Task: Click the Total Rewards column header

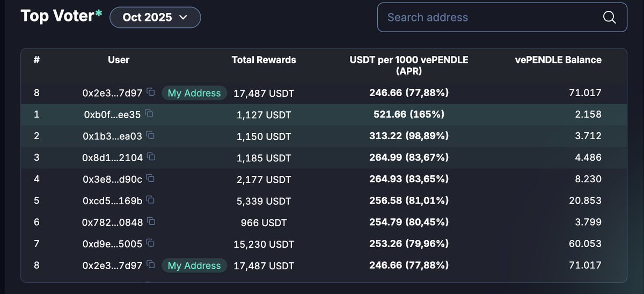Action: [x=264, y=60]
